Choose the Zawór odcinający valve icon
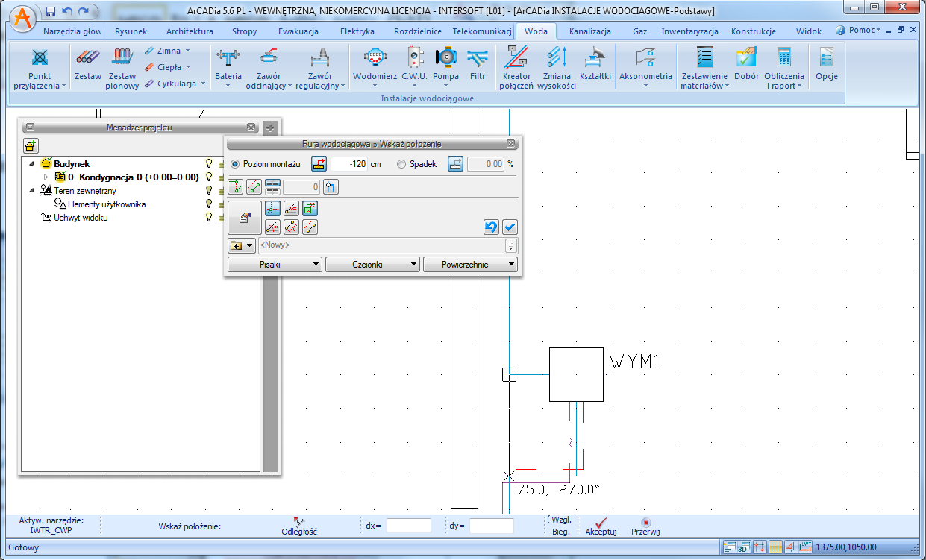The image size is (926, 560). [x=268, y=57]
